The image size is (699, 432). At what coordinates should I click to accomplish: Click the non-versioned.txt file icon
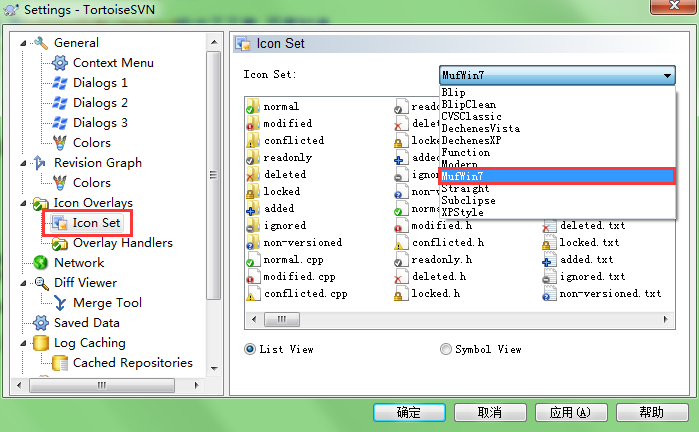pos(549,293)
